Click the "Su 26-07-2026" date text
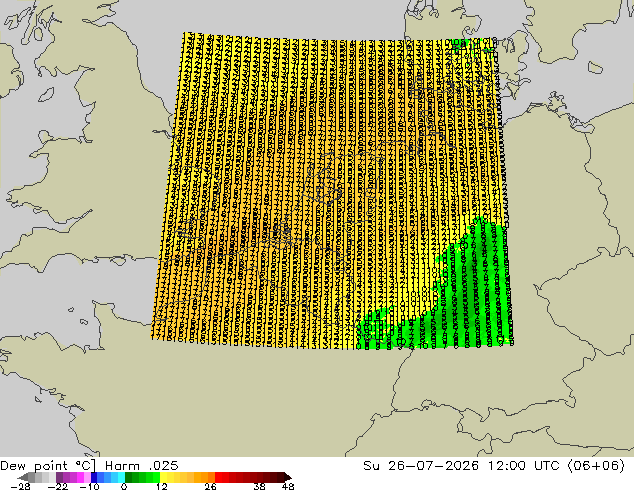The height and width of the screenshot is (490, 634). (421, 466)
